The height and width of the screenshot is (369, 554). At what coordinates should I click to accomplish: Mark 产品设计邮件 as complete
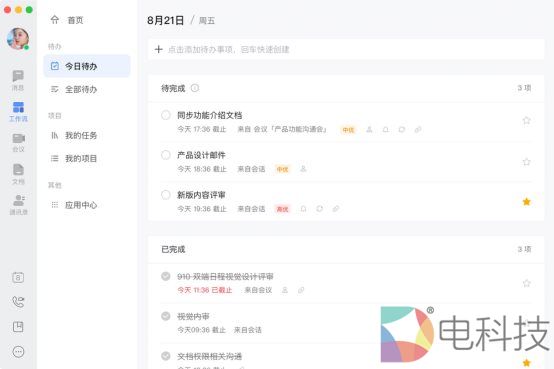[x=166, y=155]
